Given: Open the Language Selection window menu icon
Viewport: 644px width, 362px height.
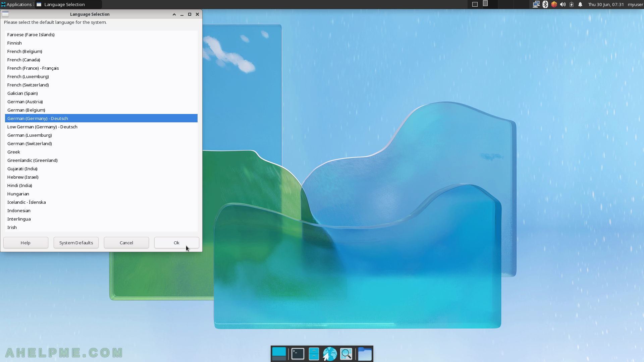Looking at the screenshot, I should (x=5, y=14).
